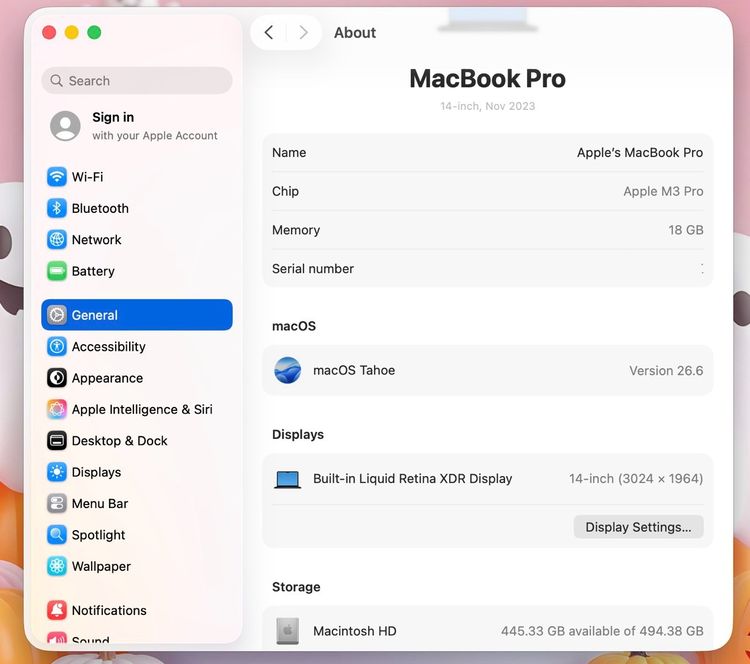
Task: Click the Apple Intelligence & Siri icon
Action: click(x=56, y=409)
